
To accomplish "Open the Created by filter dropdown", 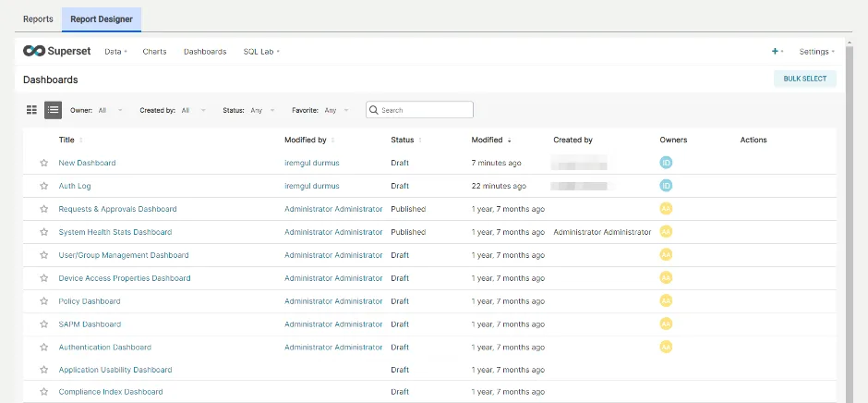I will coord(193,110).
